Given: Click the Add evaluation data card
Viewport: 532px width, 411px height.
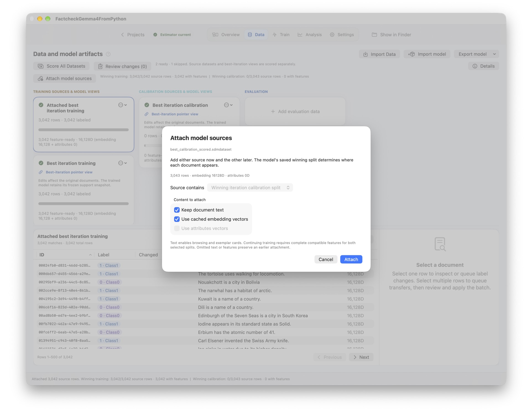Looking at the screenshot, I should tap(295, 111).
